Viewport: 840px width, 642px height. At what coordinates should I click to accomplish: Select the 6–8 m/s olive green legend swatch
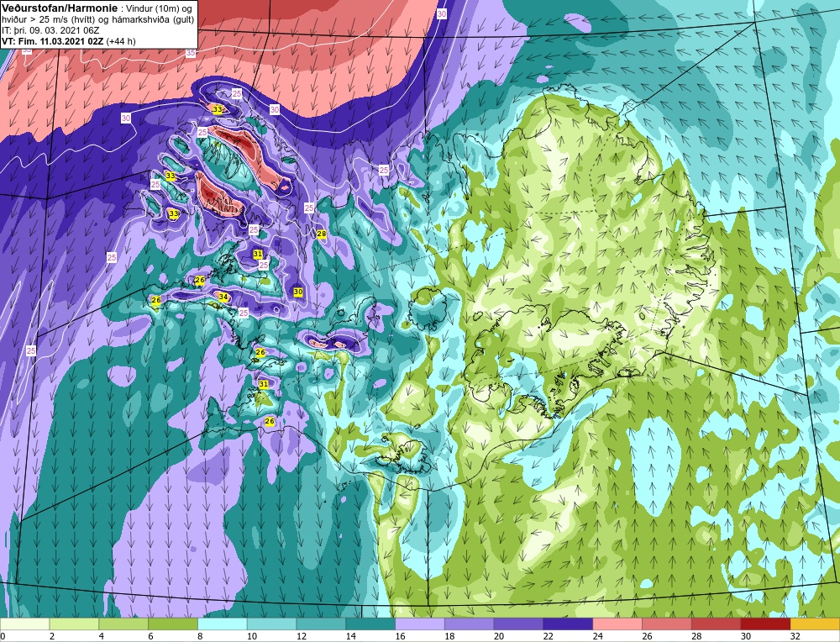coord(173,624)
